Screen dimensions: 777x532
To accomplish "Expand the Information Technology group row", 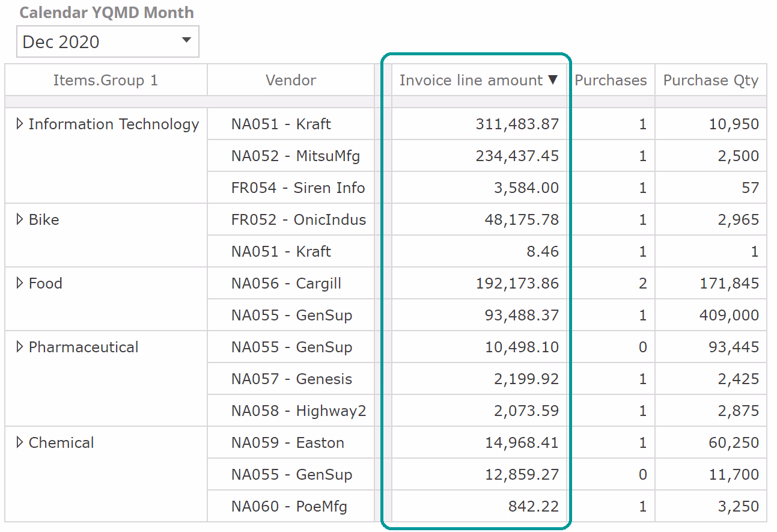I will 20,124.
